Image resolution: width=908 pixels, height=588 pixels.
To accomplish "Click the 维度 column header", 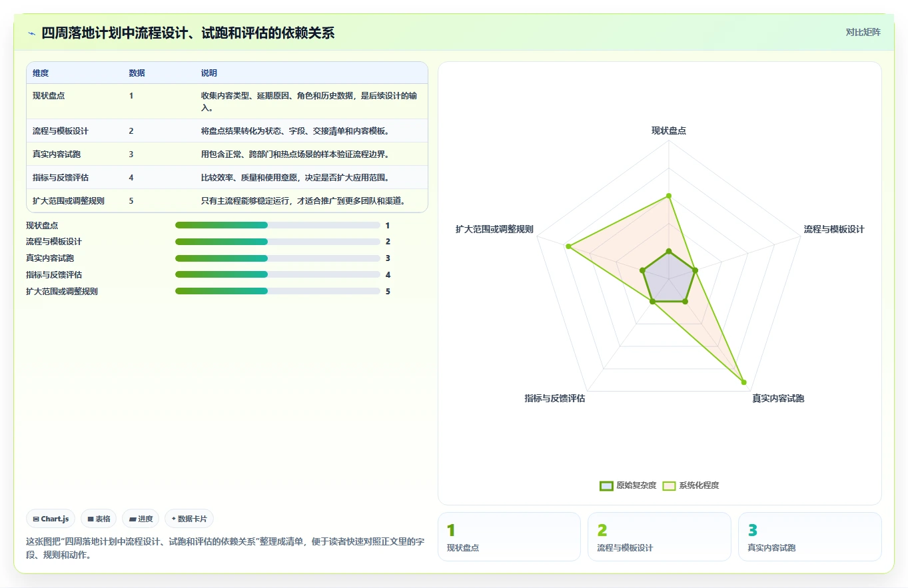I will (41, 73).
